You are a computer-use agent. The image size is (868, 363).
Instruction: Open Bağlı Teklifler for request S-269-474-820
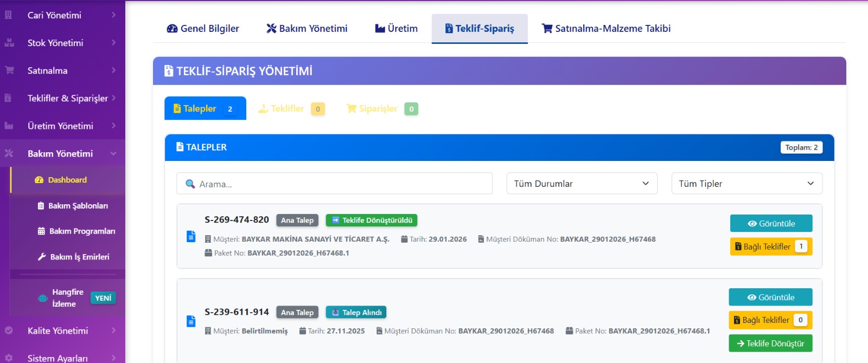(x=771, y=247)
